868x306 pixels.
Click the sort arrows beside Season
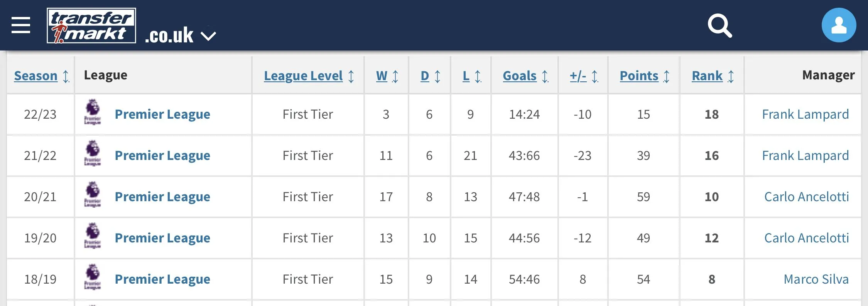point(66,76)
